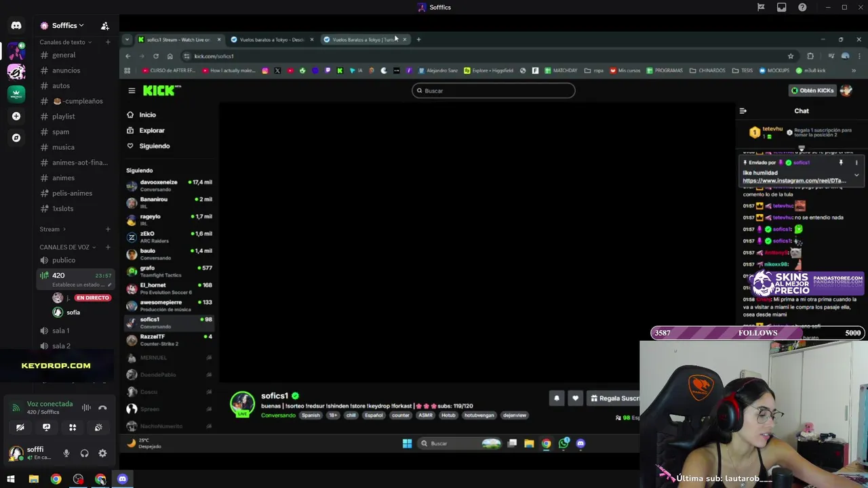Viewport: 868px width, 488px height.
Task: Open a new browser tab
Action: click(x=418, y=39)
